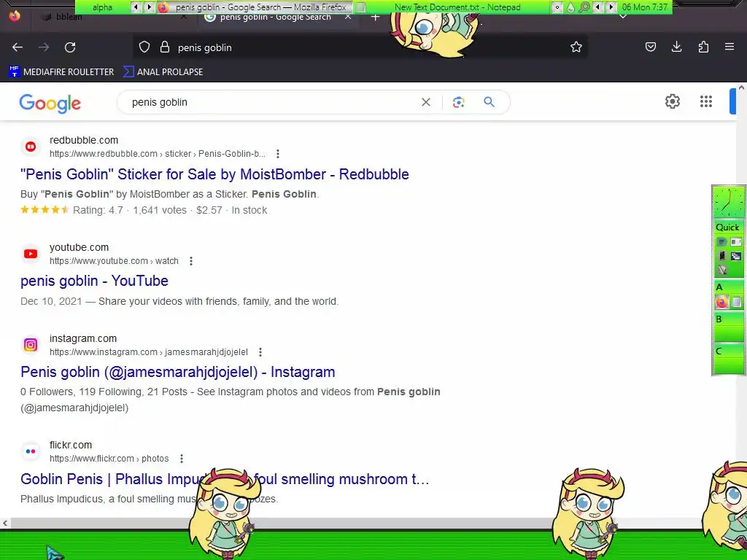This screenshot has height=560, width=747.
Task: Click the 'Rating: 4.7' text
Action: click(x=98, y=210)
